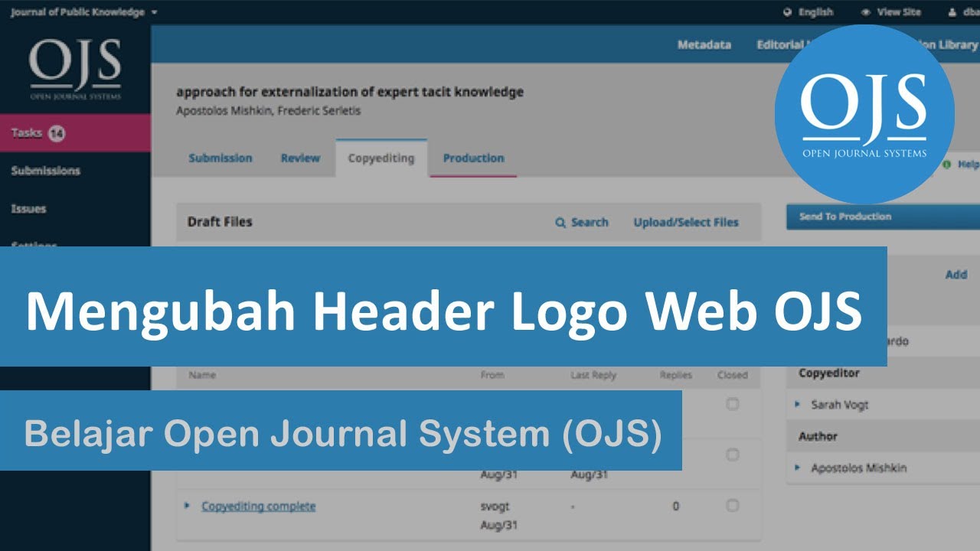Click the Draft Files heading

(x=220, y=222)
